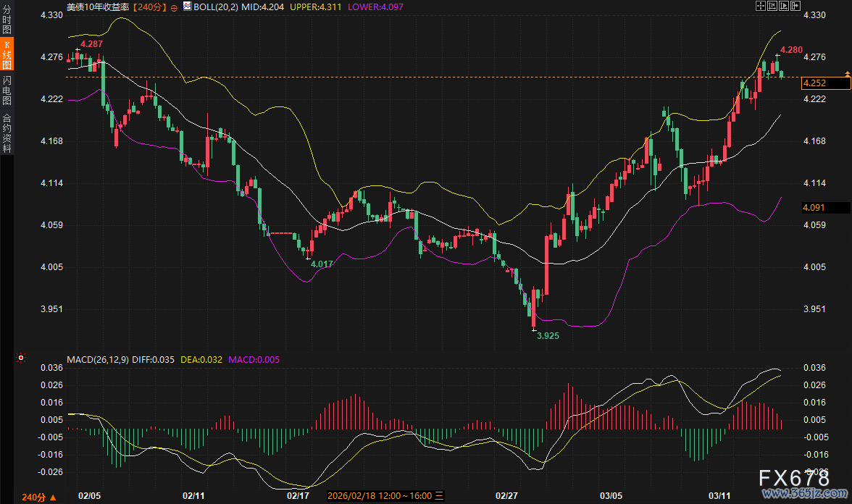Click the 4.114 value on left axis
The width and height of the screenshot is (852, 504).
click(51, 183)
